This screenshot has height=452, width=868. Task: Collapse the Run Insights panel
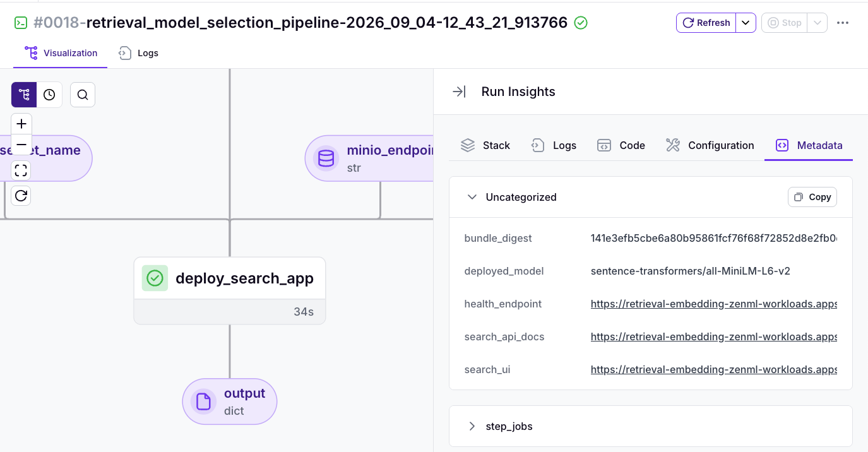click(459, 92)
